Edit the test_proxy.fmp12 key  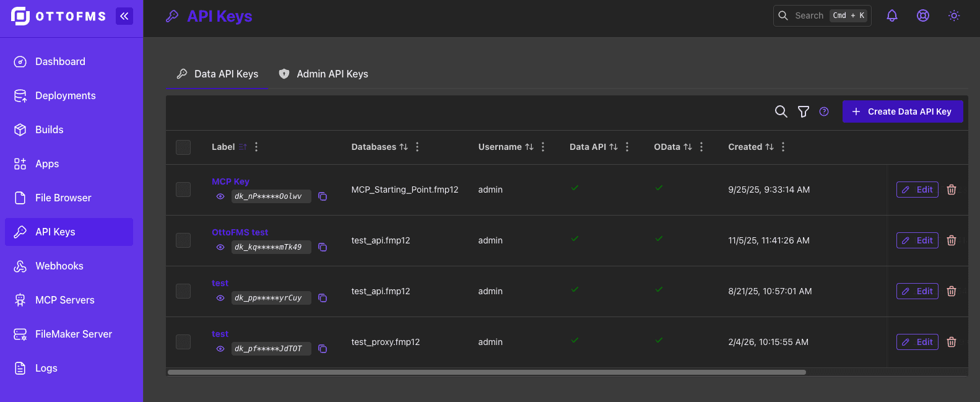tap(917, 342)
